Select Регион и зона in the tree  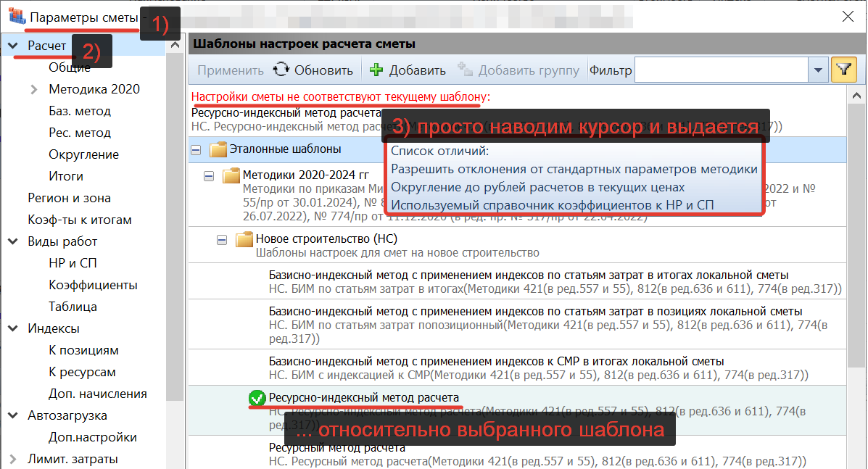69,198
